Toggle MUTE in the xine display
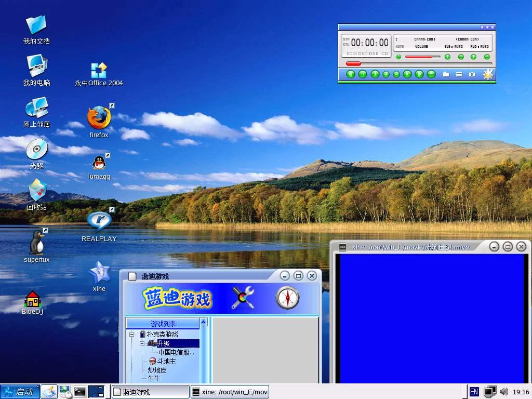532x399 pixels. point(398,46)
